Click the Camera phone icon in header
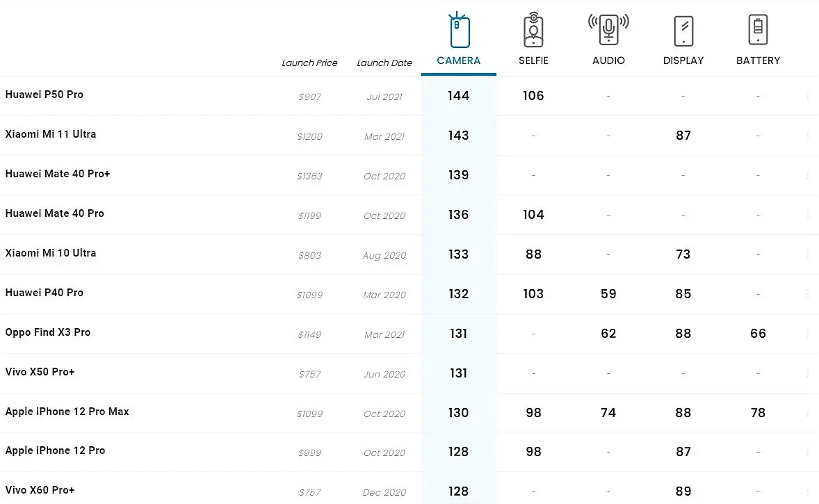This screenshot has width=819, height=504. coord(459,31)
